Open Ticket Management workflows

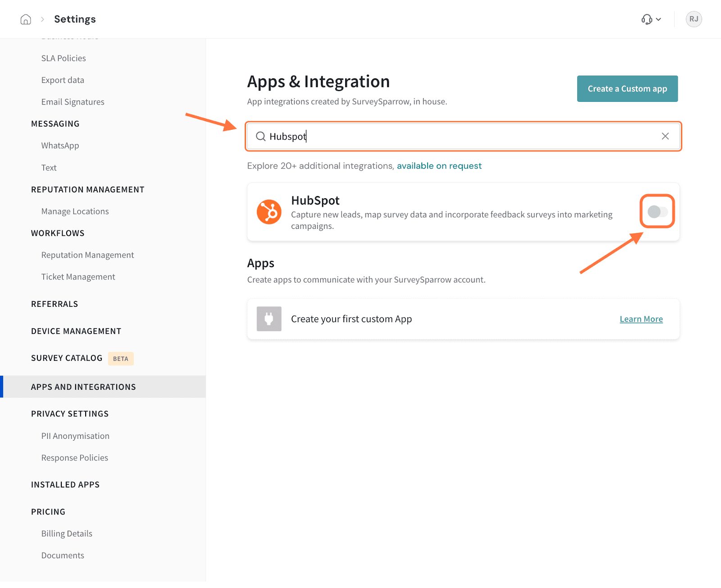(x=78, y=277)
